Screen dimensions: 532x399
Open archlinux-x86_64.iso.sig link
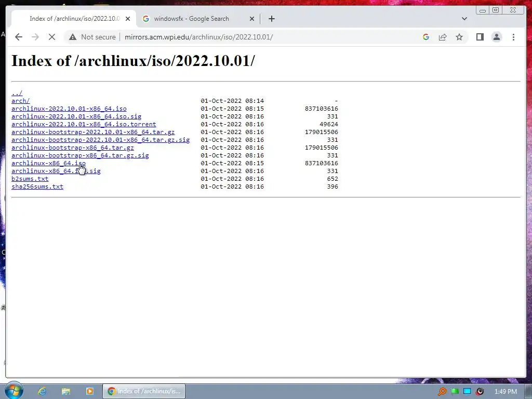coord(56,171)
